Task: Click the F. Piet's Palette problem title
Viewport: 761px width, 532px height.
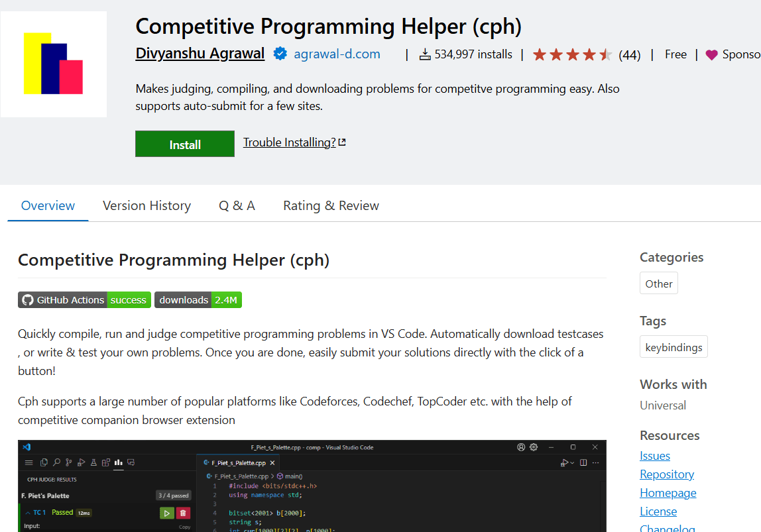Action: [45, 496]
